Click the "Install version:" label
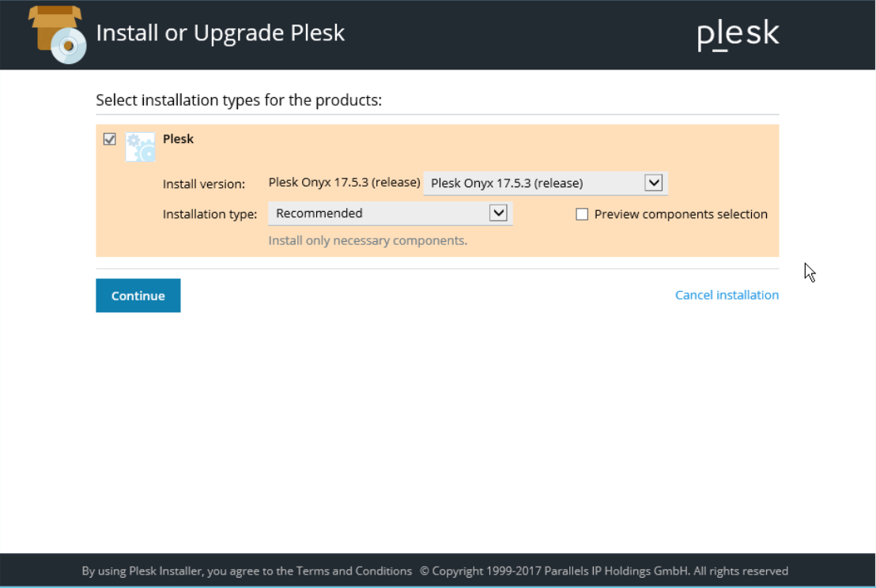This screenshot has height=588, width=876. click(204, 184)
